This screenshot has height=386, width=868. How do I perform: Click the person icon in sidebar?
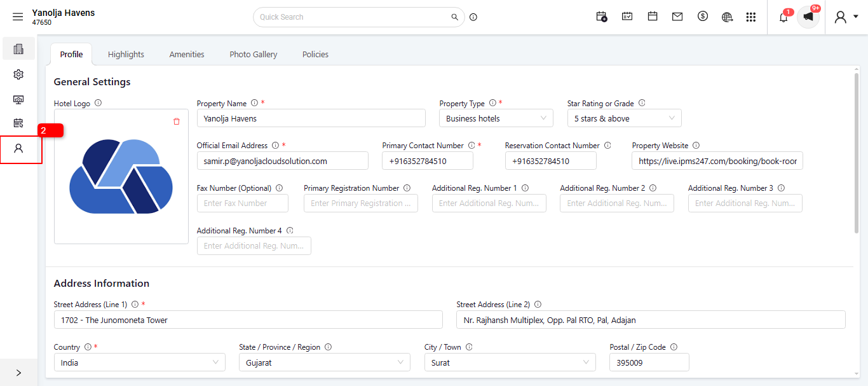pyautogui.click(x=18, y=148)
